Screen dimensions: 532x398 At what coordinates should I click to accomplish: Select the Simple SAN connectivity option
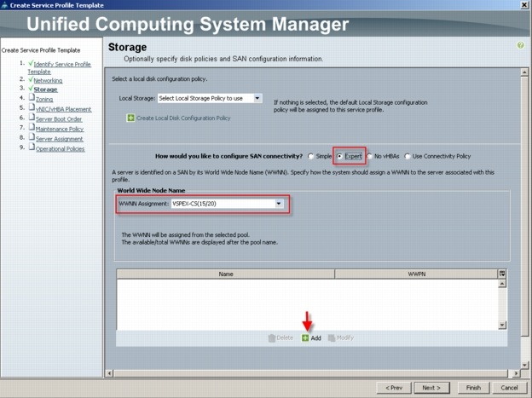click(x=310, y=157)
